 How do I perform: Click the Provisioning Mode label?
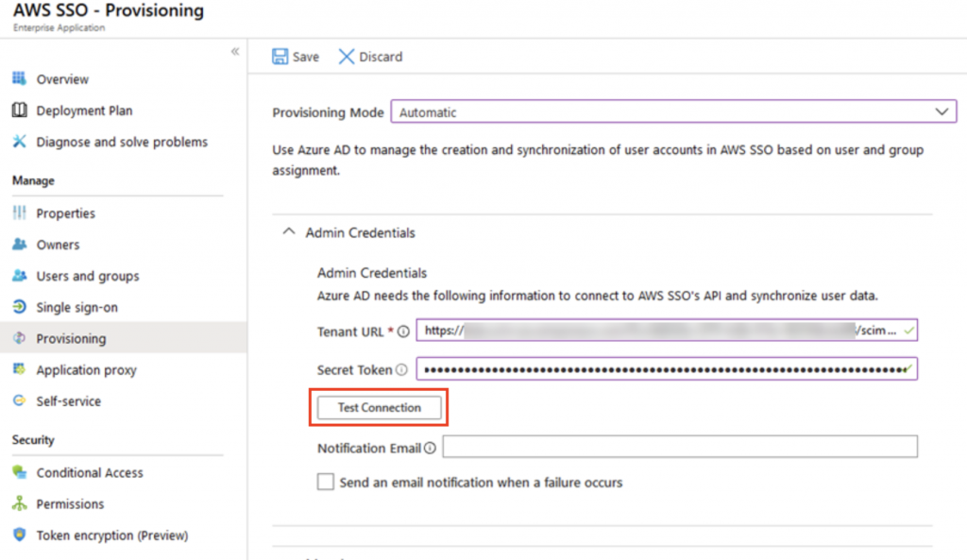point(328,112)
